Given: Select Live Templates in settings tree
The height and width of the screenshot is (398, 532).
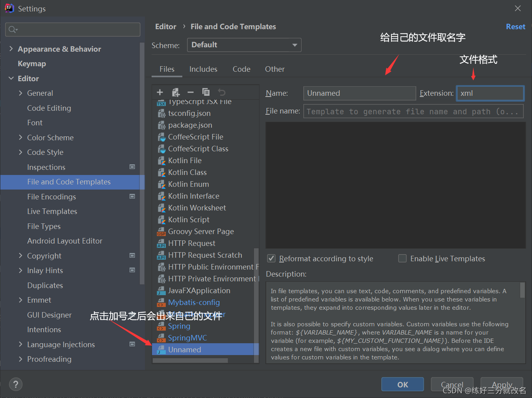Looking at the screenshot, I should (52, 212).
